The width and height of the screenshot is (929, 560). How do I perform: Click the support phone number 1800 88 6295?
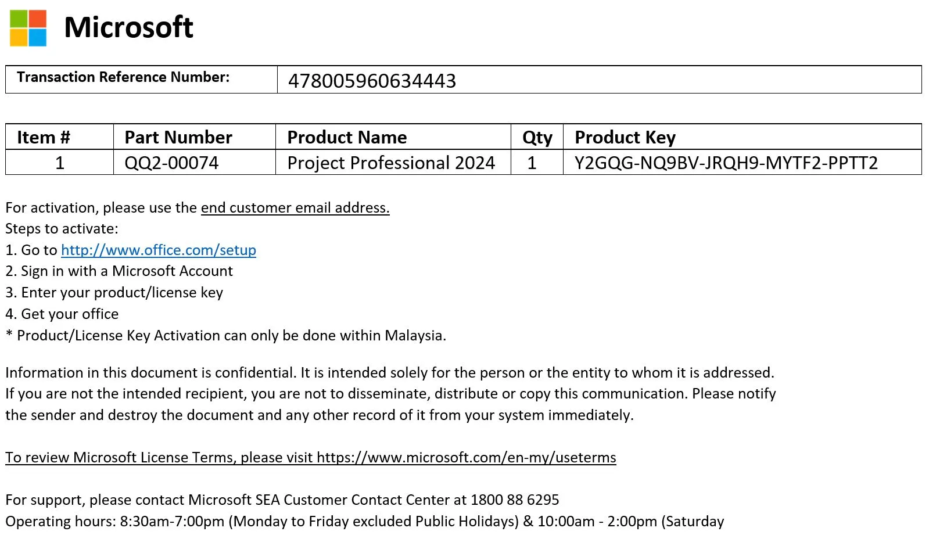[515, 500]
